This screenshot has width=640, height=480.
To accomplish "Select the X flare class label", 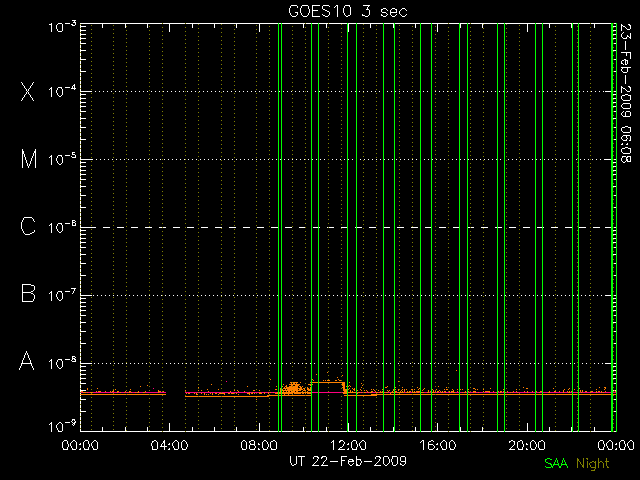I will click(x=28, y=91).
